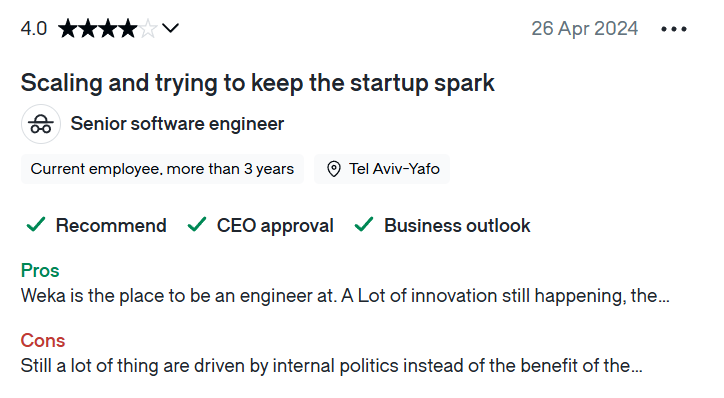Click the first filled rating star
This screenshot has height=398, width=724.
pos(68,29)
